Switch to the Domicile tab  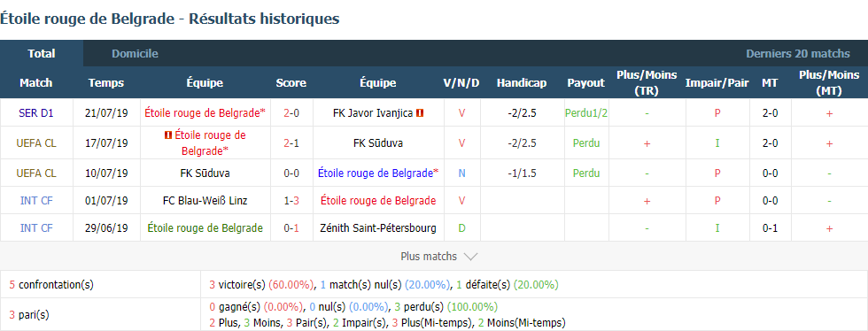point(135,54)
